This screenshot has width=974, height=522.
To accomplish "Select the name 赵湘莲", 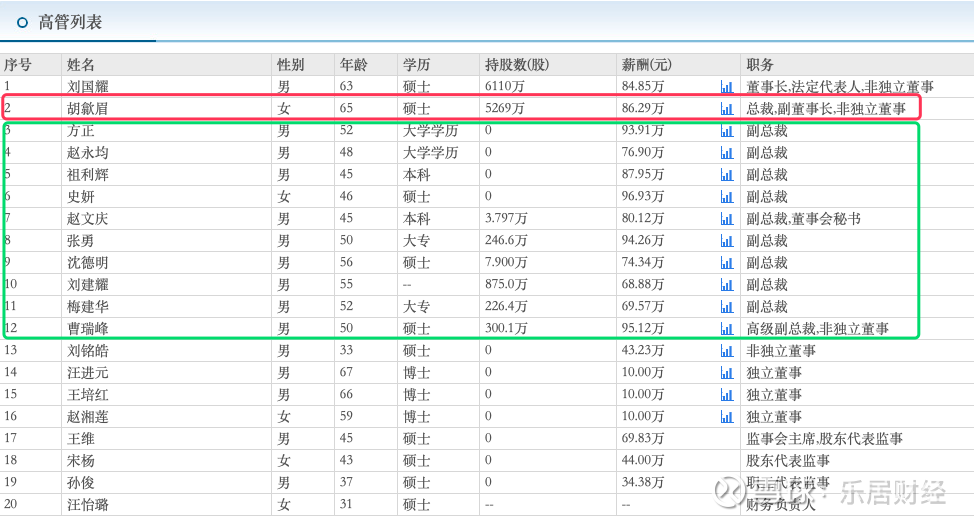I will tap(88, 417).
